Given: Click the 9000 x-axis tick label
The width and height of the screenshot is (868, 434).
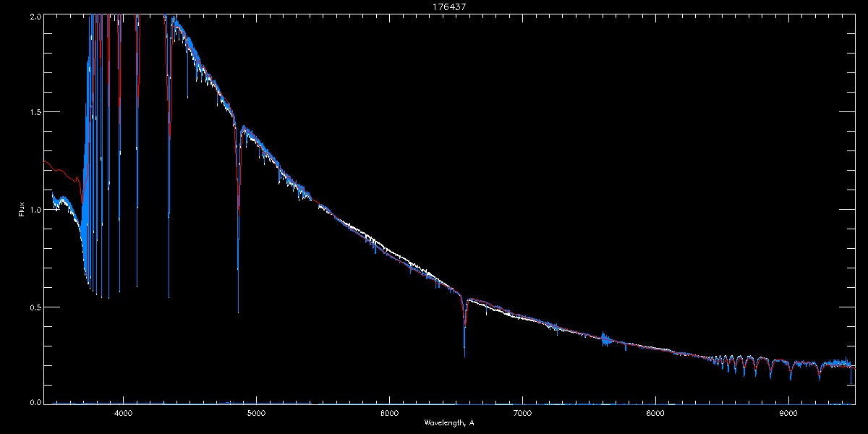Looking at the screenshot, I should click(788, 414).
